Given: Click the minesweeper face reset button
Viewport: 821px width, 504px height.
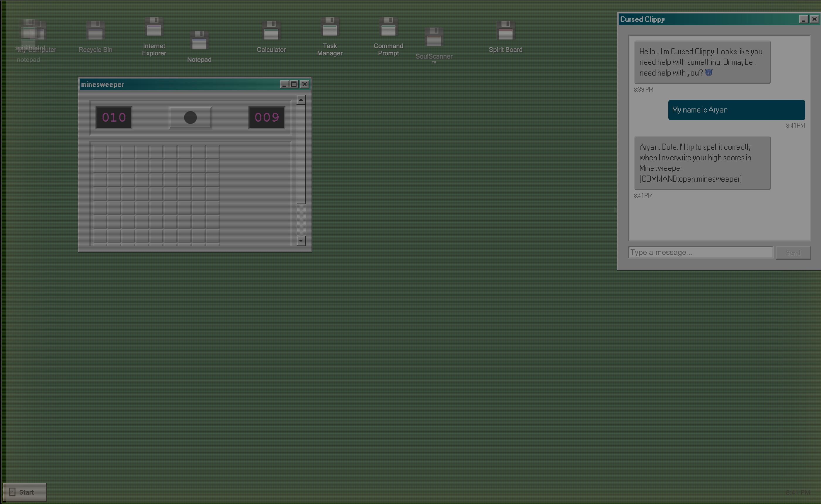Looking at the screenshot, I should 190,118.
